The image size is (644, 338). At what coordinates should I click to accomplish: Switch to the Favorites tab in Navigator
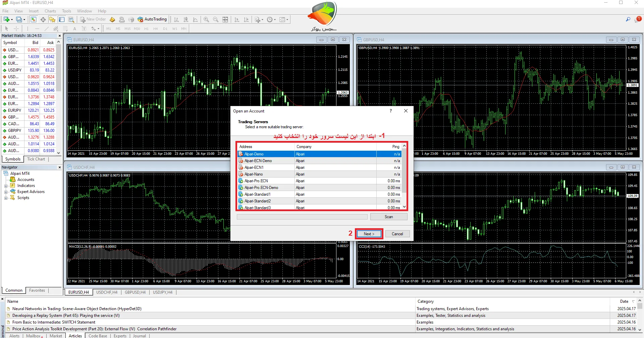(x=37, y=290)
